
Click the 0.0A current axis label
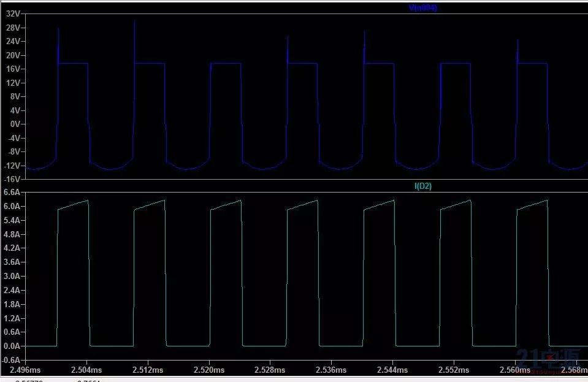pyautogui.click(x=12, y=346)
